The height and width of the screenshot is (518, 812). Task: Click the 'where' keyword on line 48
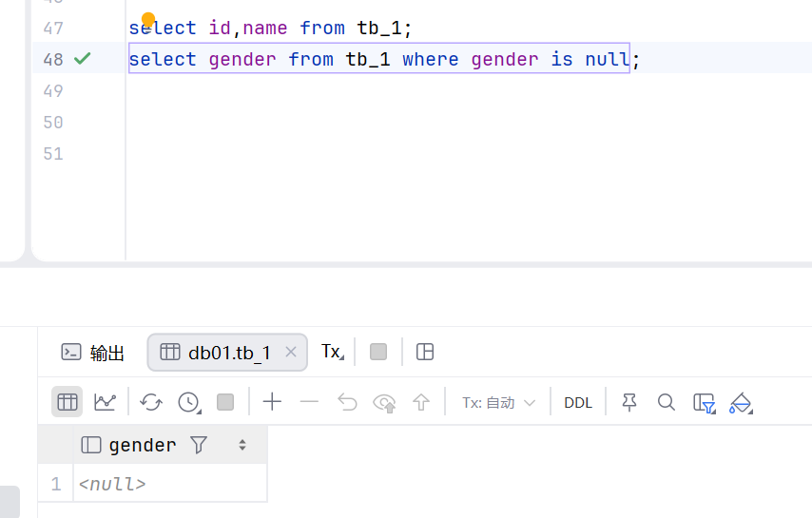tap(431, 59)
